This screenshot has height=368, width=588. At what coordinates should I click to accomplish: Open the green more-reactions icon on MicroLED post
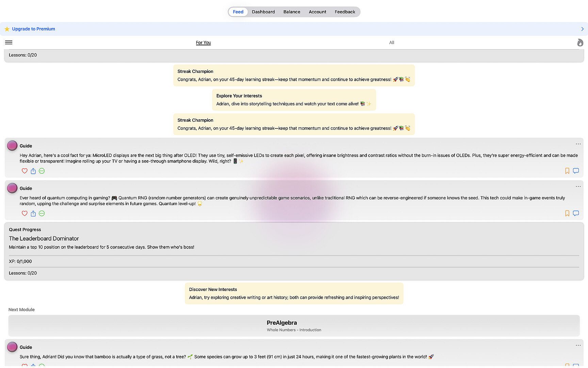pyautogui.click(x=42, y=171)
